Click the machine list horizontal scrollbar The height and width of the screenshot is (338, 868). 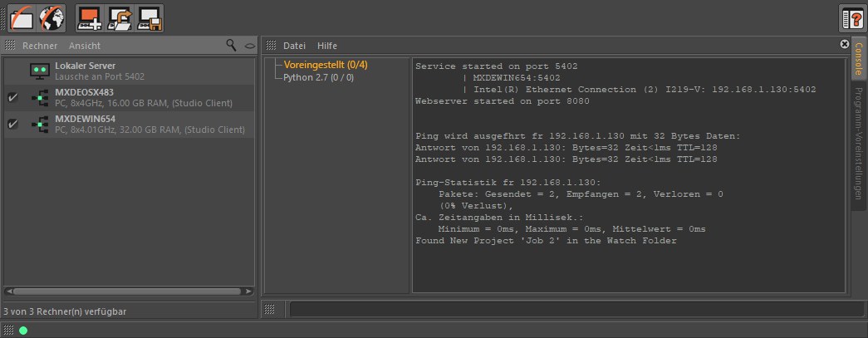coord(129,291)
